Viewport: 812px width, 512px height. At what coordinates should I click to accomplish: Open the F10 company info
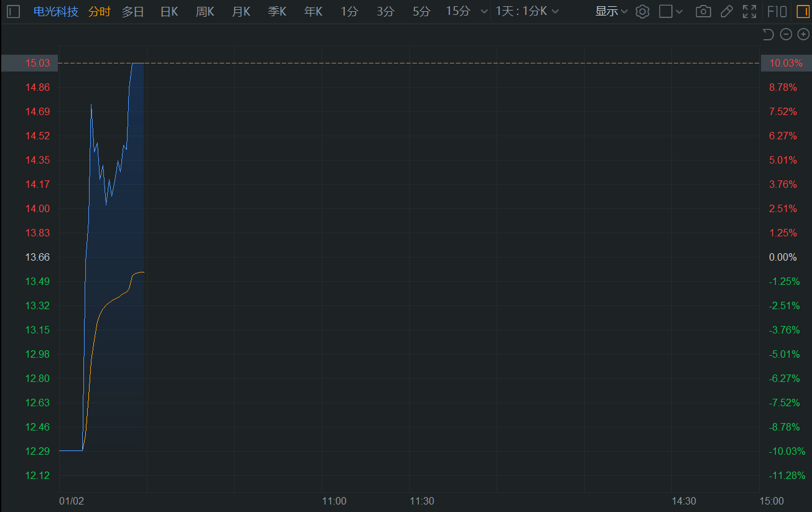777,11
